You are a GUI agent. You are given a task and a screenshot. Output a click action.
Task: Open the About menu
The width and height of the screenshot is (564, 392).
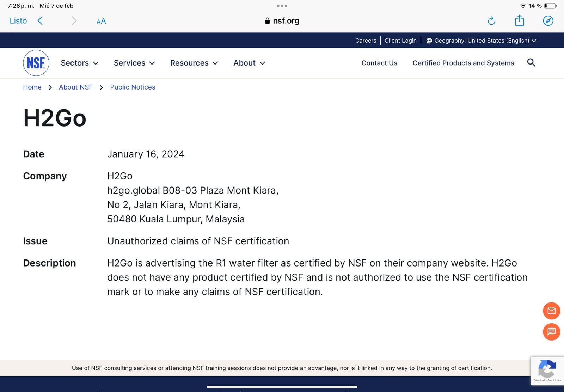(x=249, y=63)
